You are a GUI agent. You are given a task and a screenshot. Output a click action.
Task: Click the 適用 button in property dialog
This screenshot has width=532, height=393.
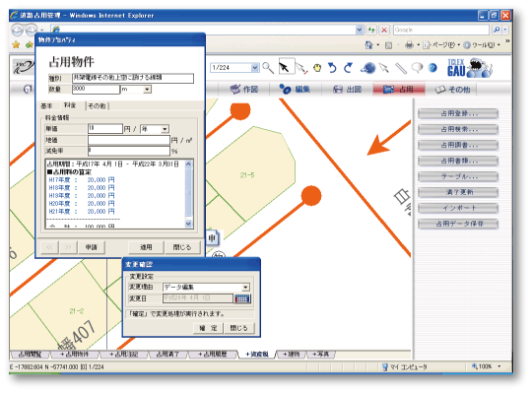coord(146,247)
